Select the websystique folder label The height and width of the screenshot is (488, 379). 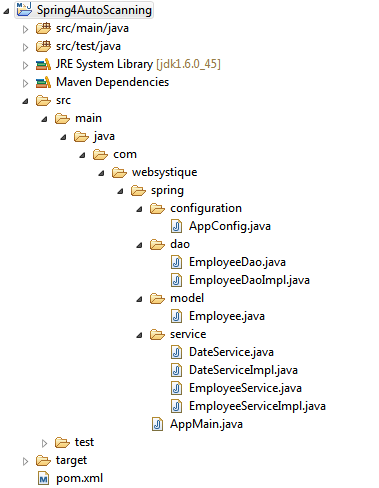pyautogui.click(x=164, y=172)
